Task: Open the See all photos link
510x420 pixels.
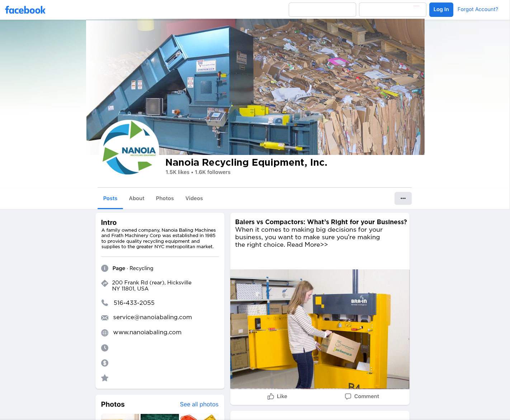Action: click(199, 404)
